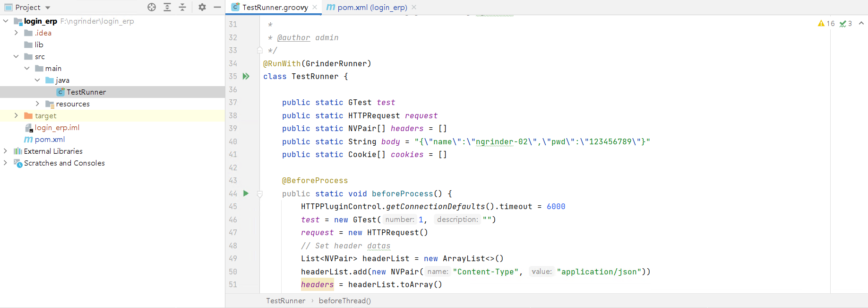This screenshot has height=308, width=868.
Task: Select login_erp.iml file in project tree
Action: pyautogui.click(x=57, y=127)
